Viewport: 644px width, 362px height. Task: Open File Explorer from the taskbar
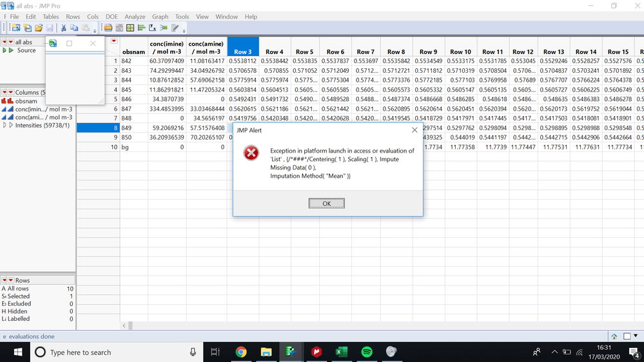pyautogui.click(x=266, y=352)
